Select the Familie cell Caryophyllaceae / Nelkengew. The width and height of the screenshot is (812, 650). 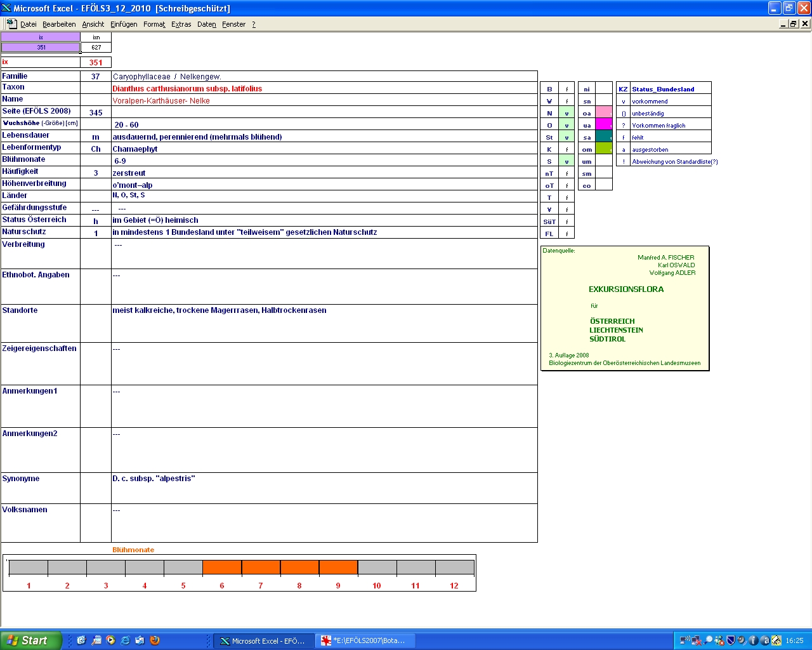click(x=324, y=76)
